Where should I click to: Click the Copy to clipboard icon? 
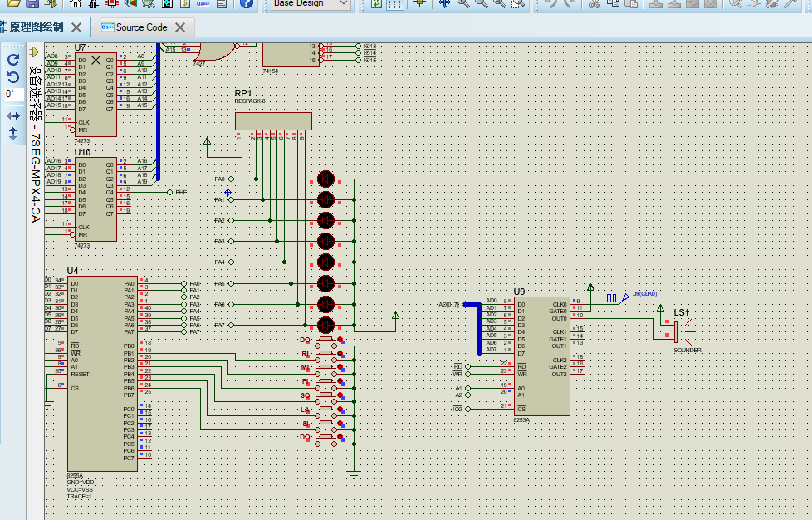point(613,3)
